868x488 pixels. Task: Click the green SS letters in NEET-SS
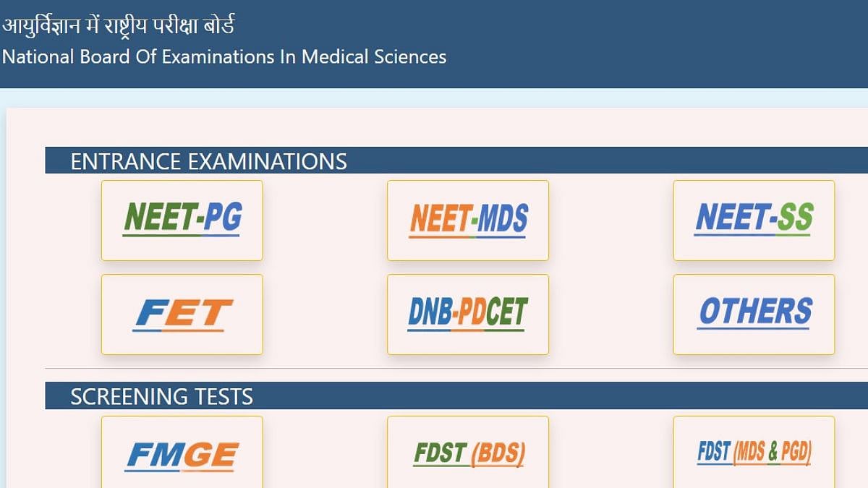tap(795, 217)
